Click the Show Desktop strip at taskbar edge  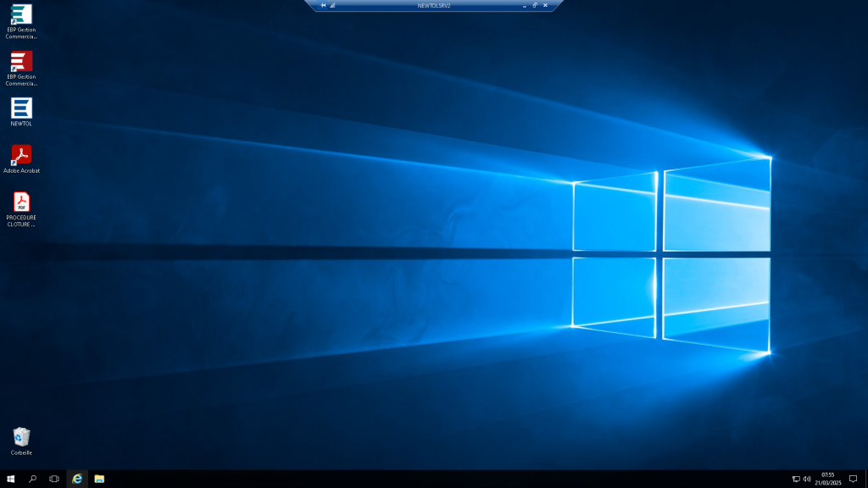(865, 479)
